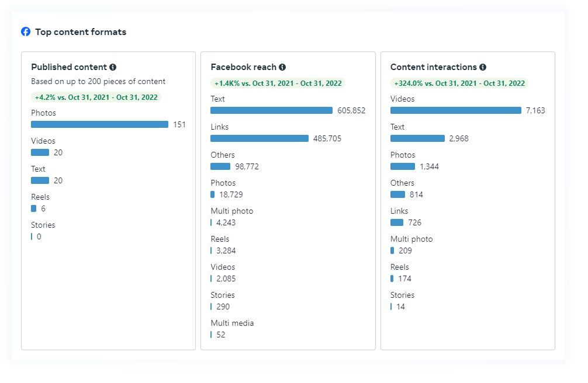This screenshot has width=588, height=383.
Task: Click the info icon next to Content interactions
Action: tap(483, 67)
